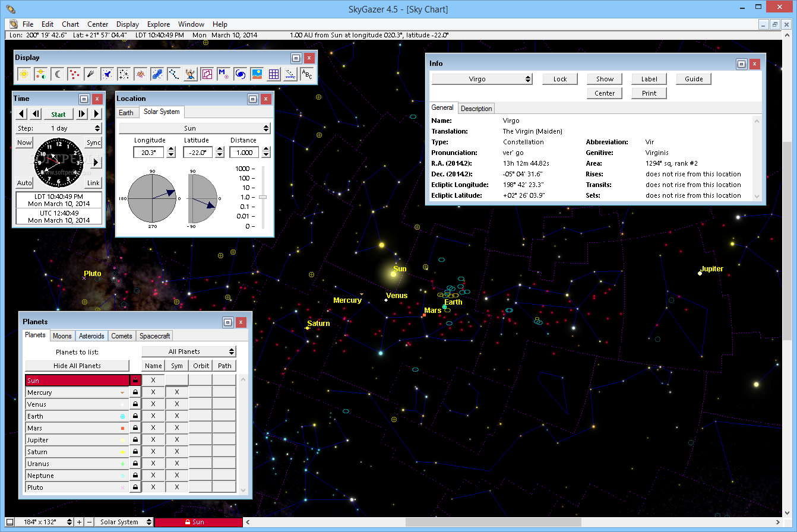Toggle Name checkbox for the Sun row
This screenshot has height=532, width=797.
point(153,381)
